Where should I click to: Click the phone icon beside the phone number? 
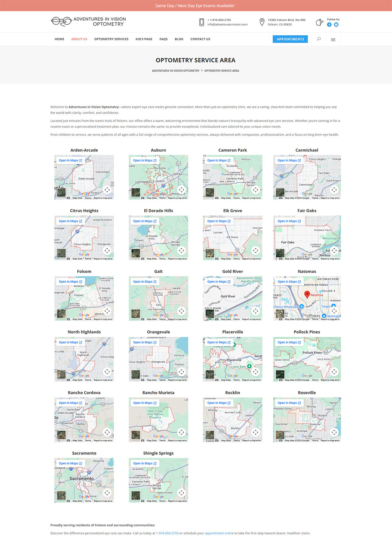pyautogui.click(x=202, y=22)
